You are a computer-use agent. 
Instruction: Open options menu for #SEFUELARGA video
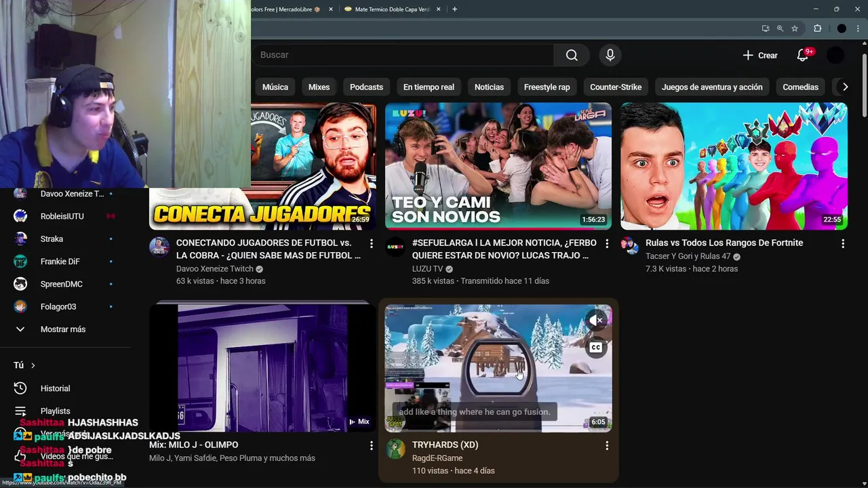(607, 243)
